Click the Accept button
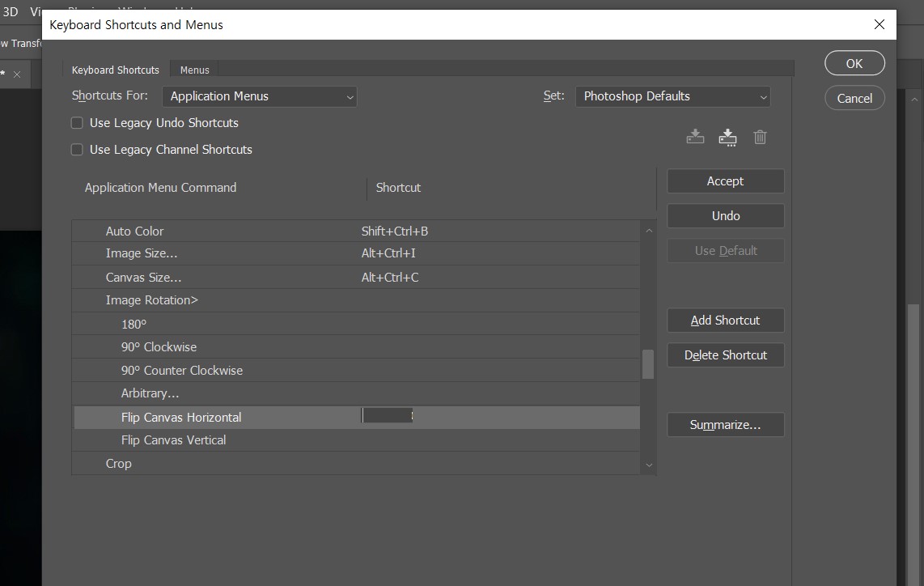Viewport: 924px width, 586px height. click(726, 181)
